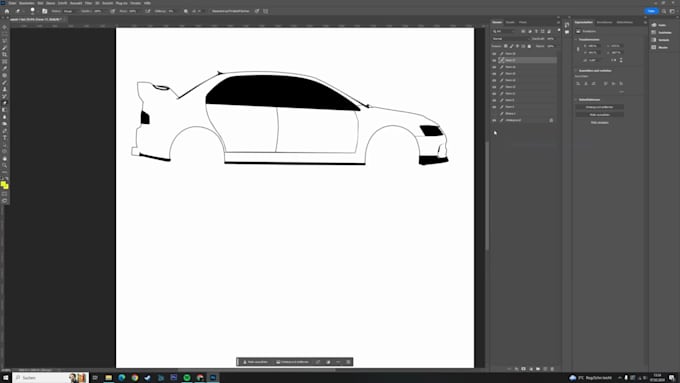This screenshot has height=383, width=680.
Task: Select the Eyedropper tool
Action: (x=5, y=69)
